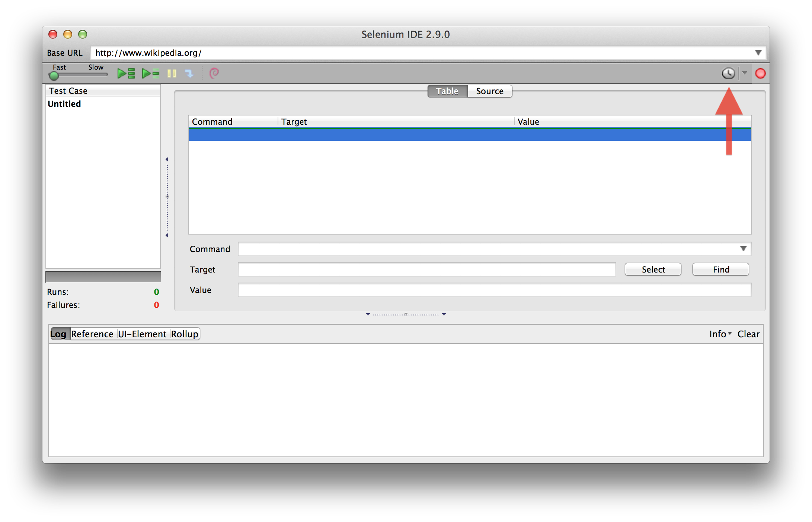This screenshot has width=812, height=522.
Task: Click the Command column header
Action: pyautogui.click(x=233, y=122)
